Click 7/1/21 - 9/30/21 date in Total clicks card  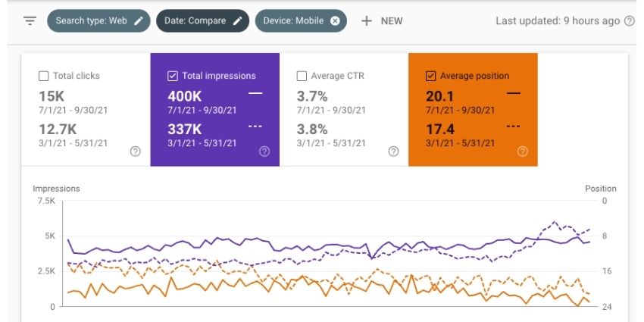[x=73, y=111]
